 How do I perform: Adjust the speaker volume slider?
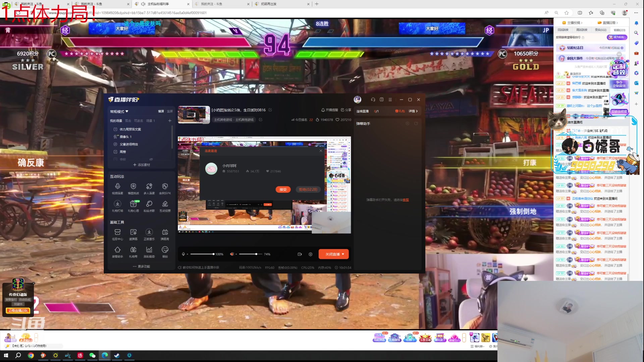250,254
